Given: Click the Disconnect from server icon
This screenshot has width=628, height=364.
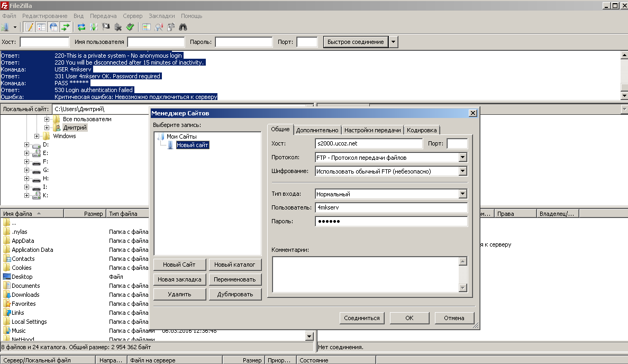Looking at the screenshot, I should click(118, 27).
